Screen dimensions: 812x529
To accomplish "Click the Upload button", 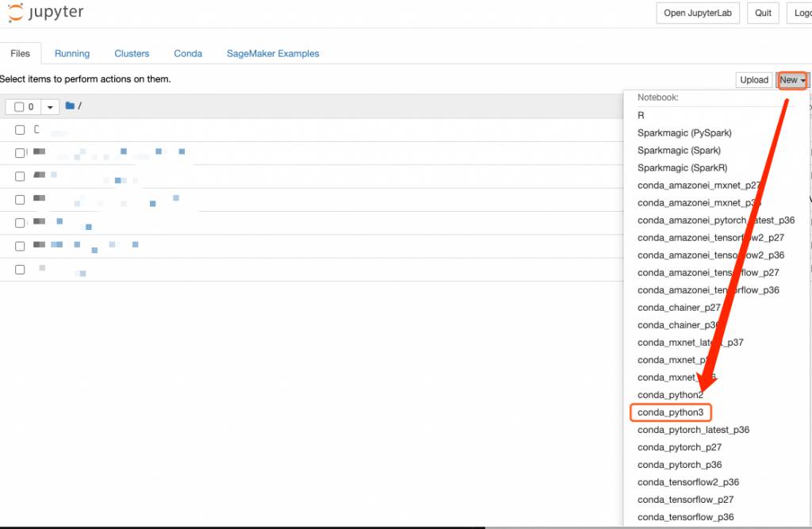I will 754,80.
